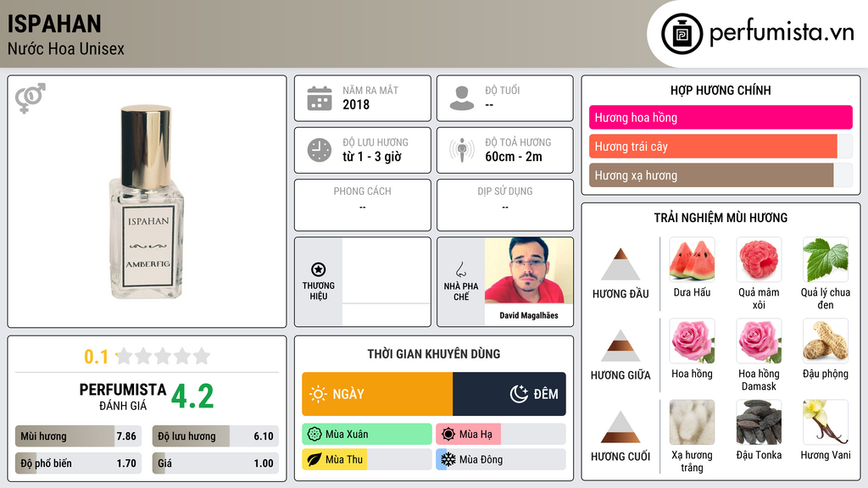Click the Trải nghiệm mùi hương heading
The image size is (868, 488).
721,218
